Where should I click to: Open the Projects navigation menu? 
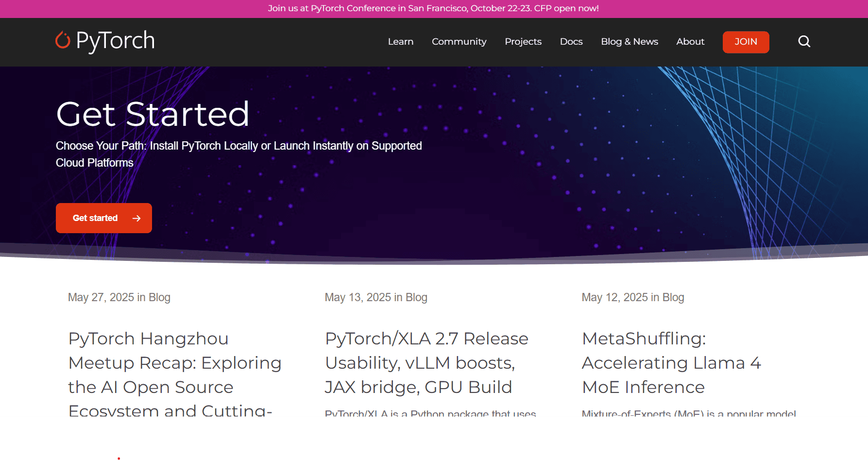[x=523, y=42]
